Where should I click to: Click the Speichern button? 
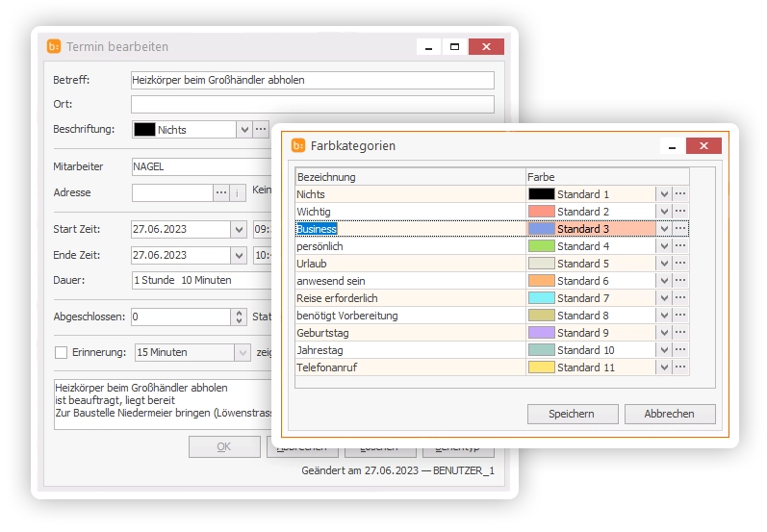(571, 414)
